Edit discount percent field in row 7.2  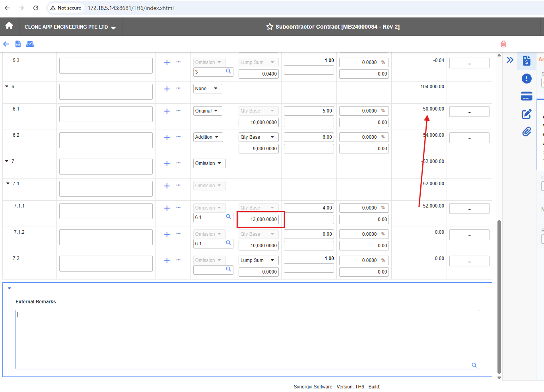[364, 260]
